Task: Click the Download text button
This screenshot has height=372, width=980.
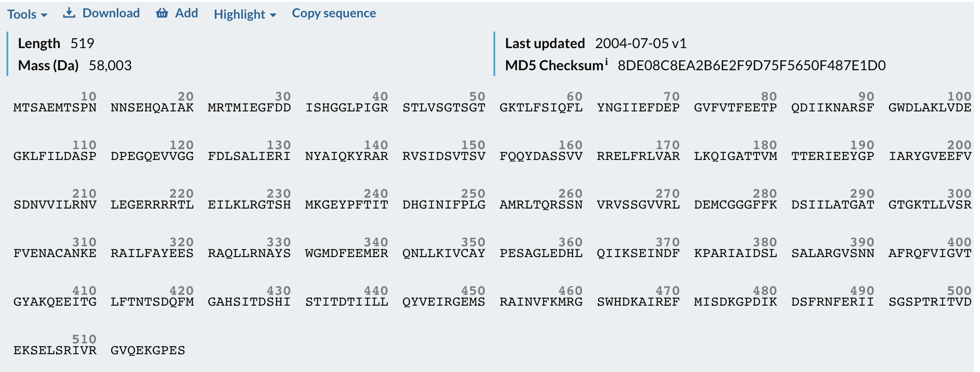Action: (111, 13)
